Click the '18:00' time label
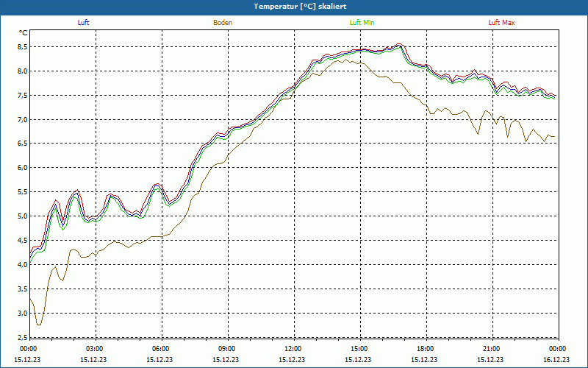 tap(425, 349)
